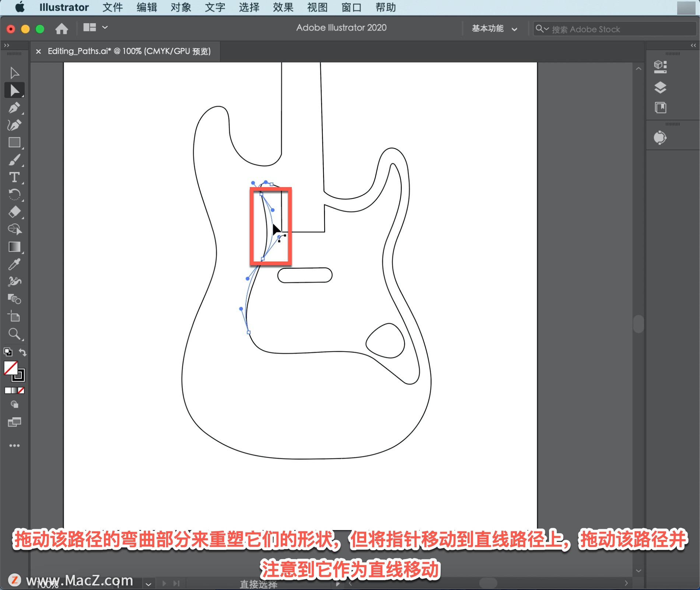Select the Selection tool (black arrow outline)
700x590 pixels.
14,73
